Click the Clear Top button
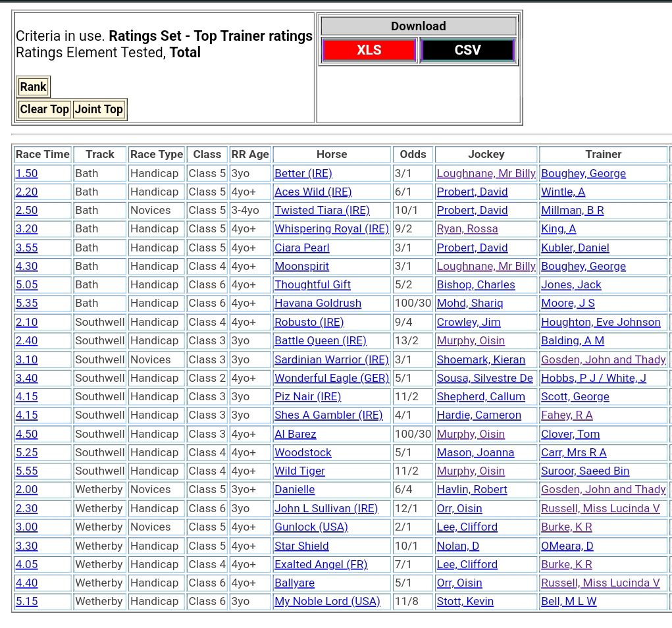 pos(44,109)
